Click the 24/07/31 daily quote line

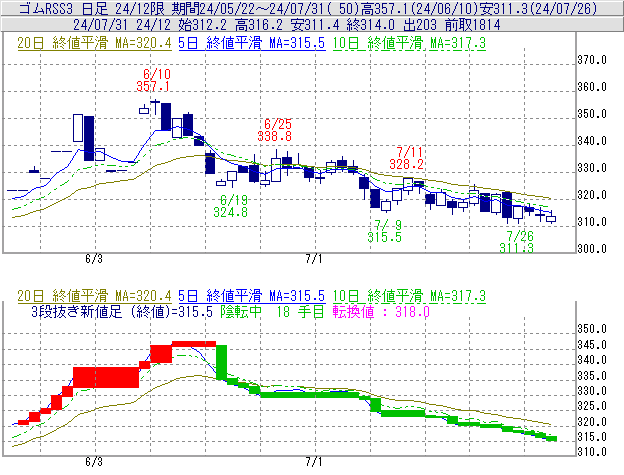coord(287,25)
